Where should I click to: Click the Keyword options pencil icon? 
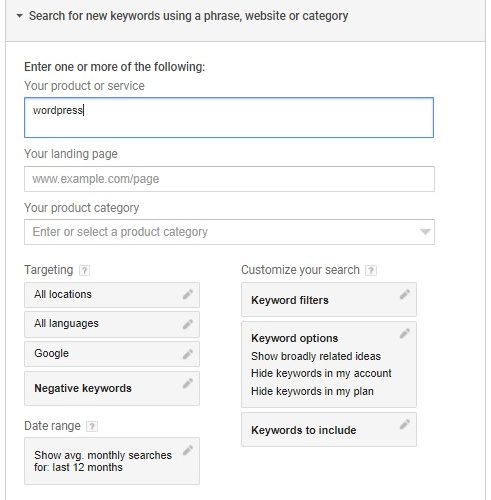[x=405, y=333]
